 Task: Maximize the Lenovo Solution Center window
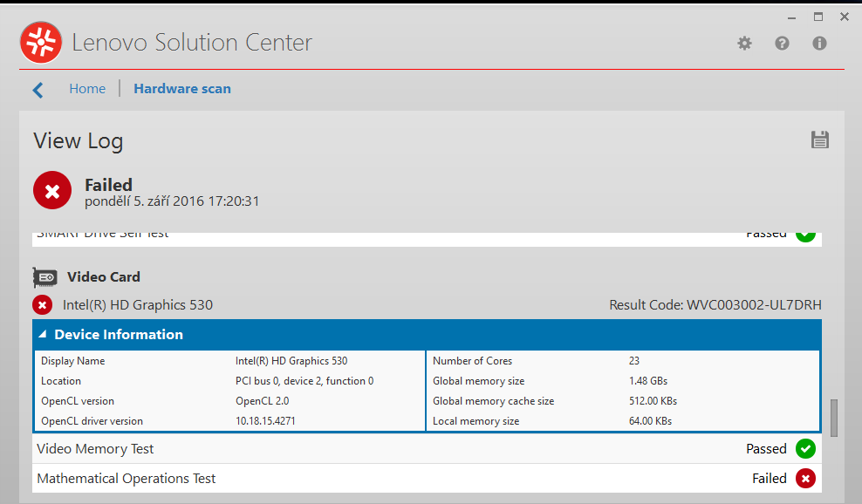pyautogui.click(x=818, y=17)
